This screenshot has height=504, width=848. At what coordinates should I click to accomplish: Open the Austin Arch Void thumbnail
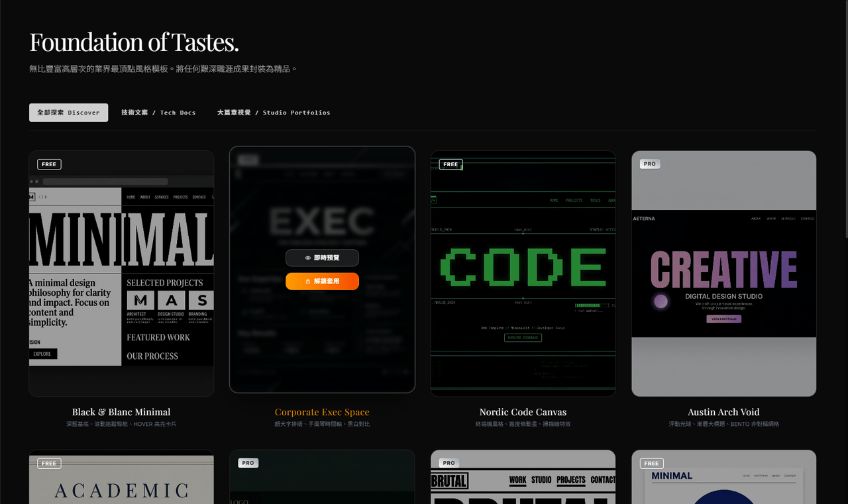point(724,274)
